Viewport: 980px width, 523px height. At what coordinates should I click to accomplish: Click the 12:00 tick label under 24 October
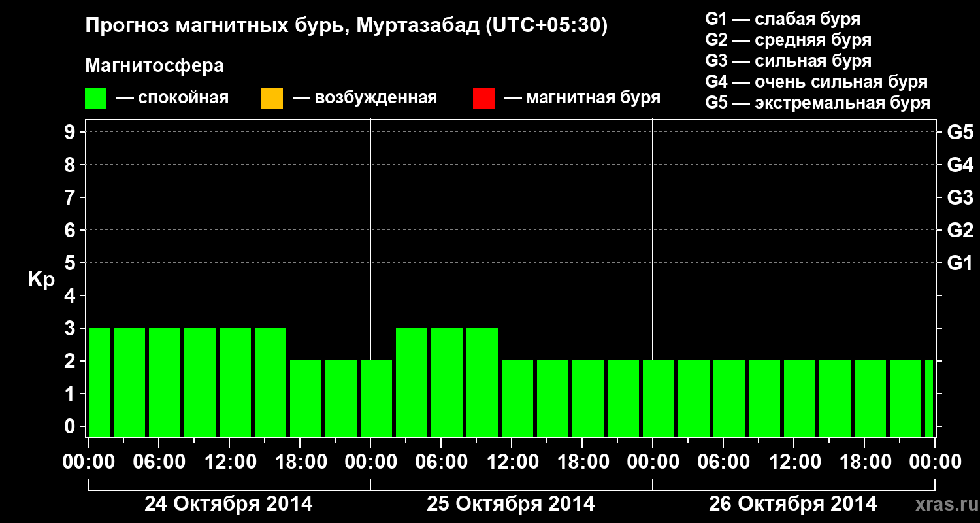229,462
